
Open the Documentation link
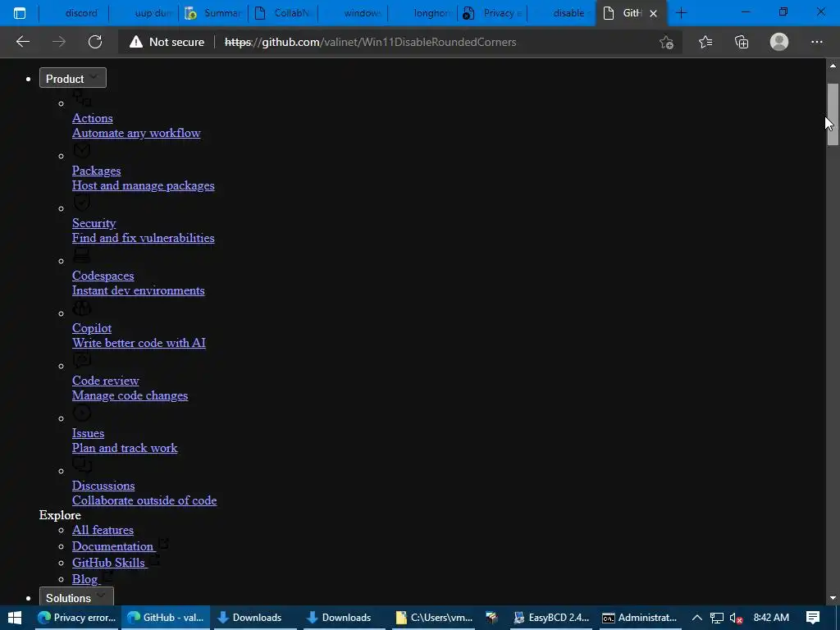[112, 546]
